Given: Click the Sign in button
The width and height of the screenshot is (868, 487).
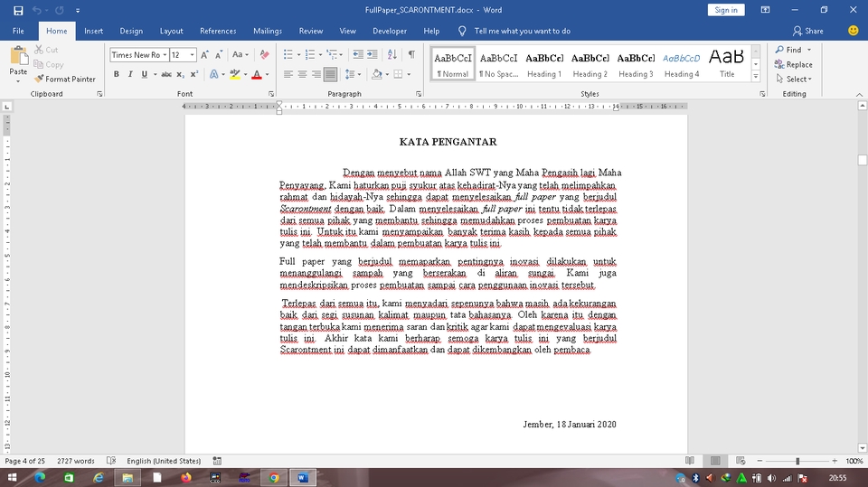Looking at the screenshot, I should 726,10.
